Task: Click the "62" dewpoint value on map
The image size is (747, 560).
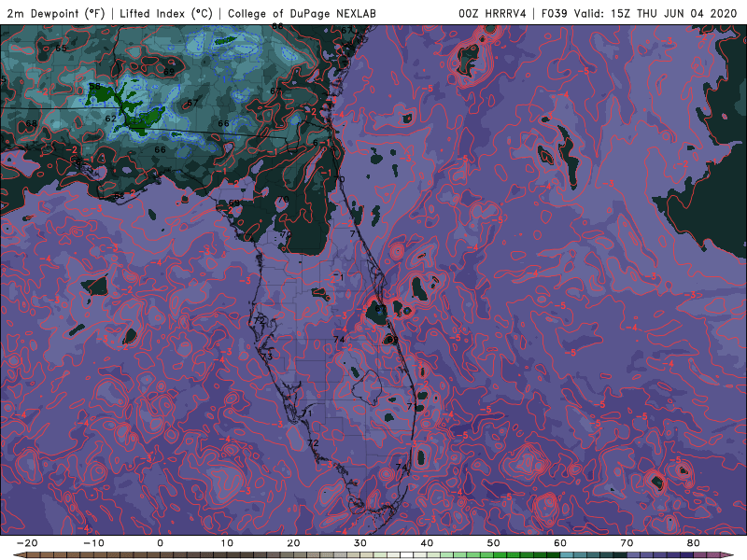Action: (x=110, y=119)
